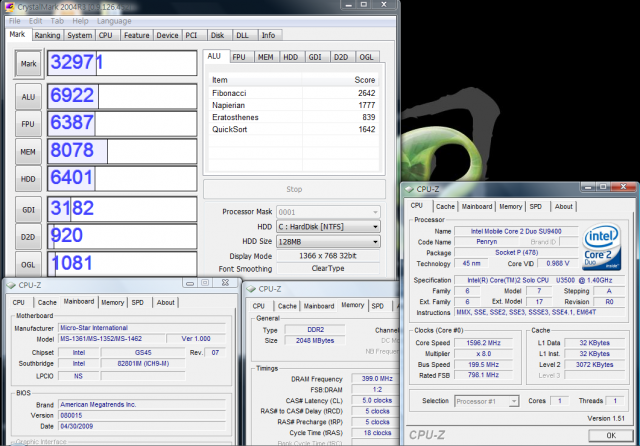Click the Item column header in results list
Image resolution: width=640 pixels, height=446 pixels.
pyautogui.click(x=256, y=80)
